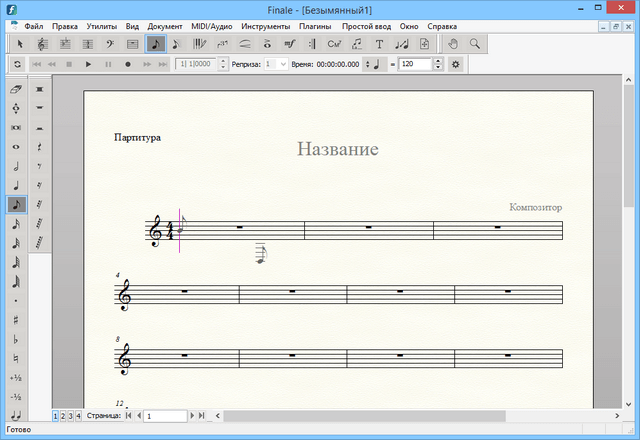Switch to layer 2 button

click(63, 415)
